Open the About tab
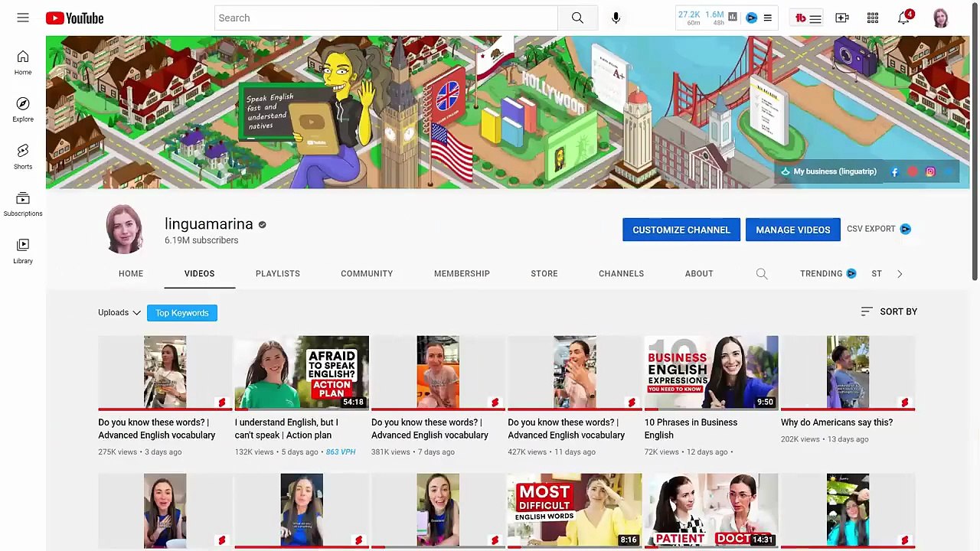Viewport: 980px width, 551px height. pos(699,273)
